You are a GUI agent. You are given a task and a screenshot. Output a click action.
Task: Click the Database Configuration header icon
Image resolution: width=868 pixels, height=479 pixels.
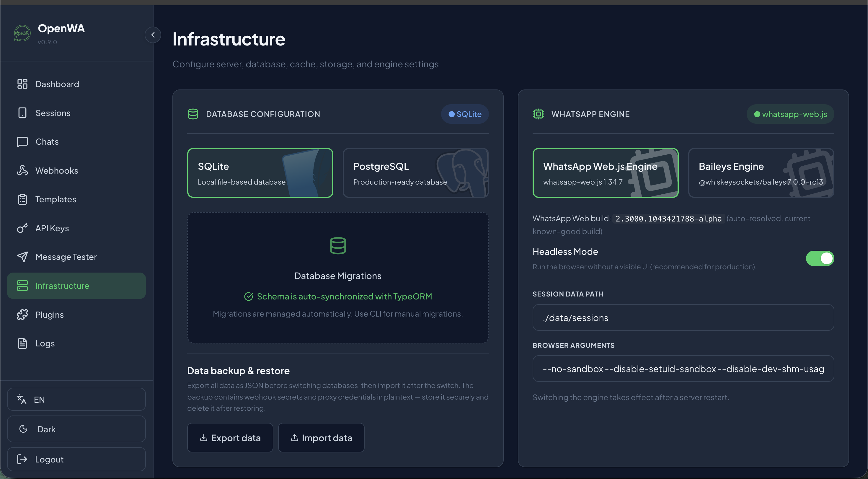(x=193, y=114)
